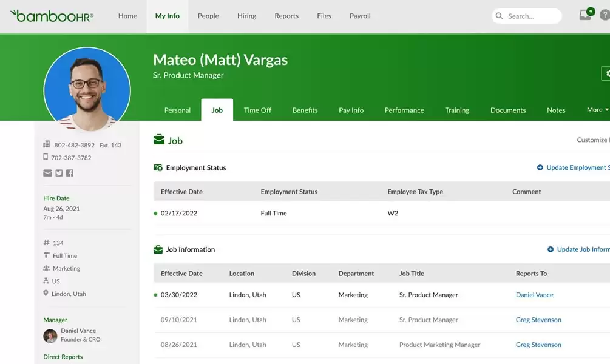The image size is (610, 364).
Task: Click the email envelope icon in sidebar
Action: pos(47,173)
